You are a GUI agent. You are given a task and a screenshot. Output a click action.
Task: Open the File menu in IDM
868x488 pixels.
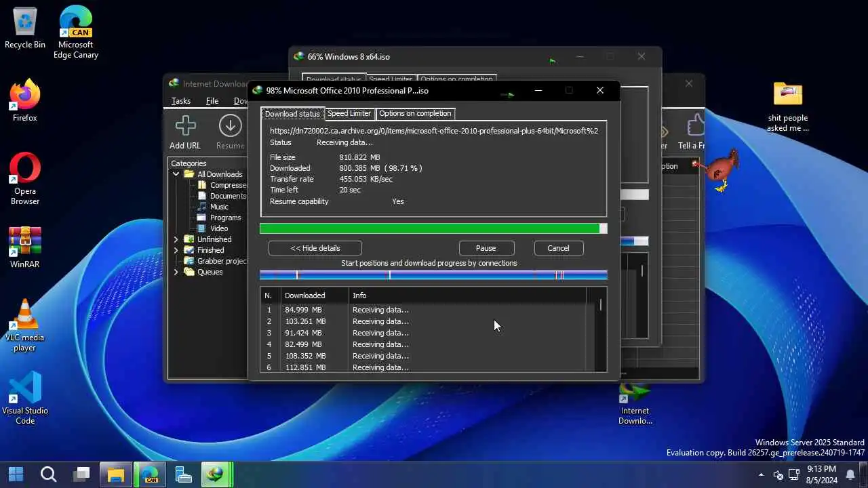(x=212, y=101)
